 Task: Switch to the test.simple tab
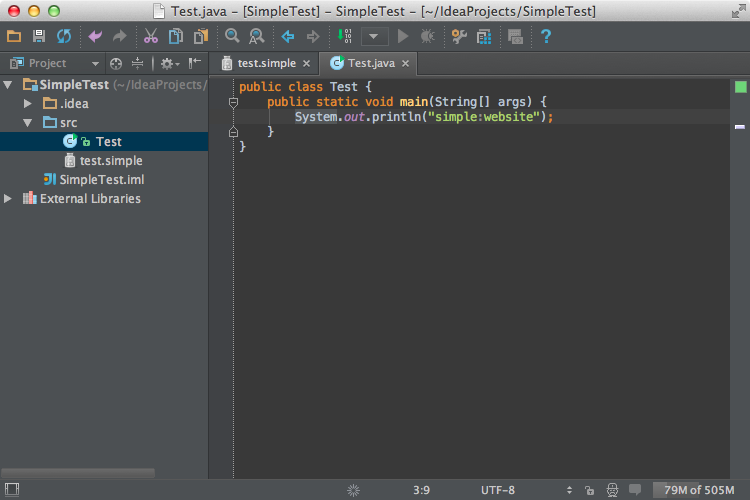[265, 63]
